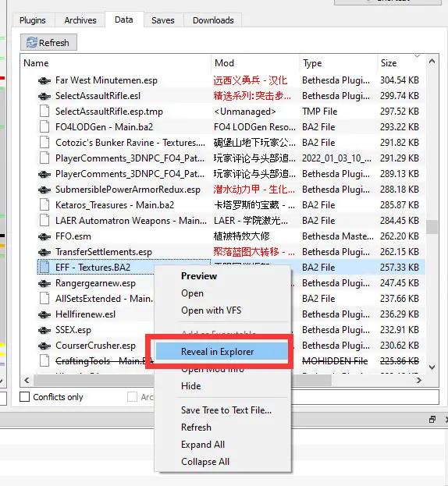This screenshot has height=486, width=448.
Task: Select Save Tree to Text File... option
Action: point(222,410)
